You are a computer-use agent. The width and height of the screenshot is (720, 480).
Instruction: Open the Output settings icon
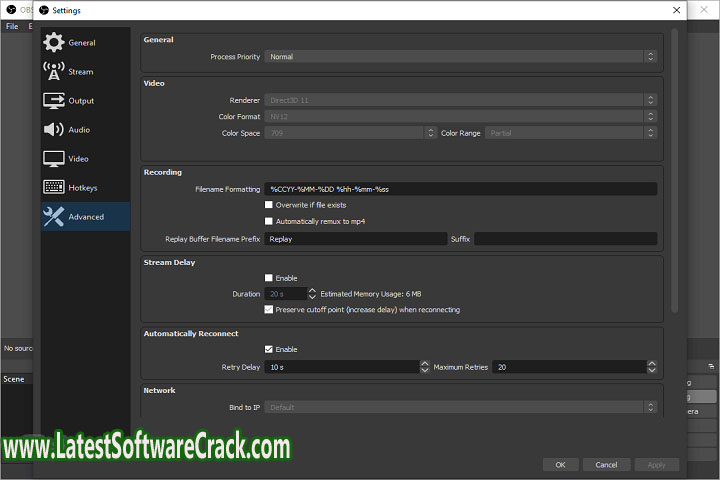[x=53, y=101]
